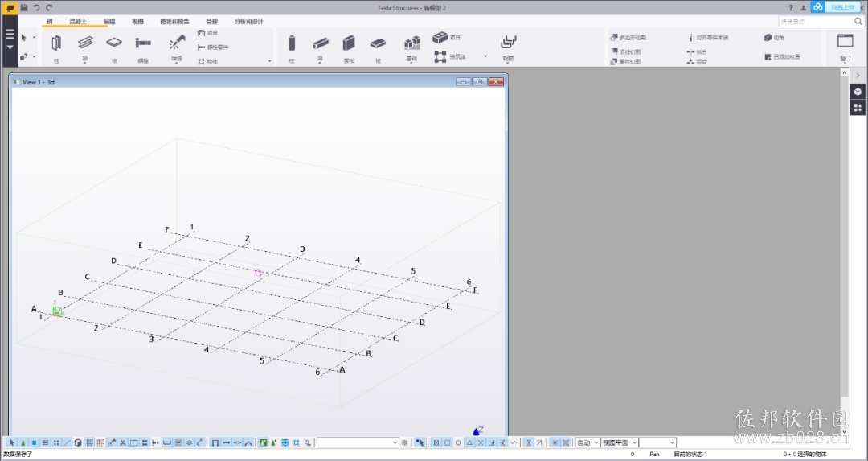This screenshot has width=868, height=461.
Task: Click the concrete item (项目) block icon
Action: pos(440,37)
